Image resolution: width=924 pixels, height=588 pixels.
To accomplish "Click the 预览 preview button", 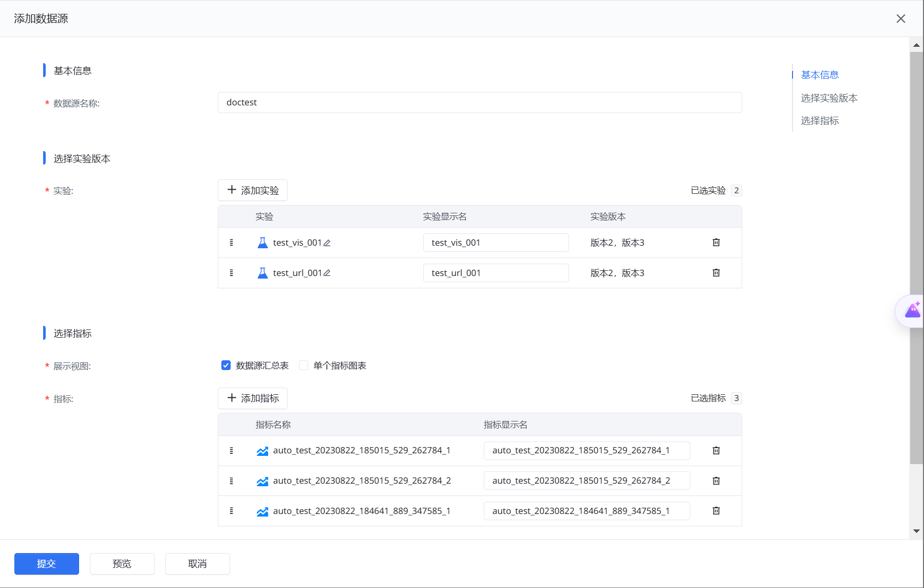I will pyautogui.click(x=122, y=564).
